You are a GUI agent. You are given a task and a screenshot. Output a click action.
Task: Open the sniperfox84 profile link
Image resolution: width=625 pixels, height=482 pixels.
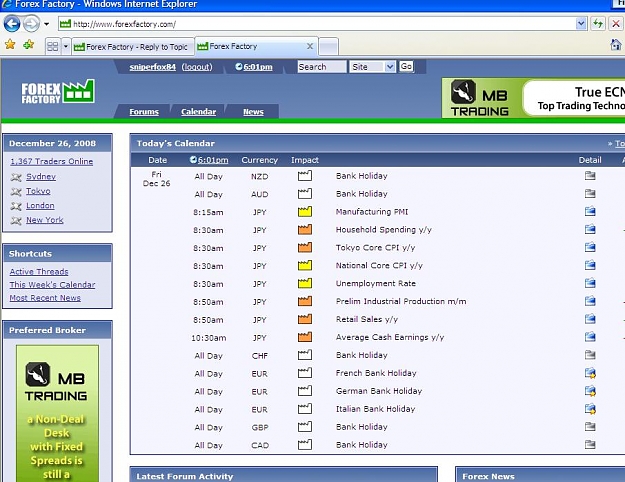coord(153,67)
